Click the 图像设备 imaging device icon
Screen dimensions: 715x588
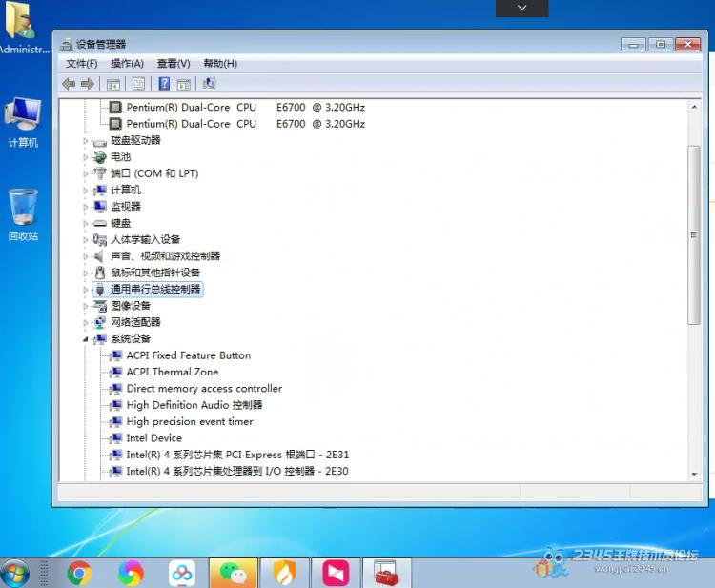[100, 306]
